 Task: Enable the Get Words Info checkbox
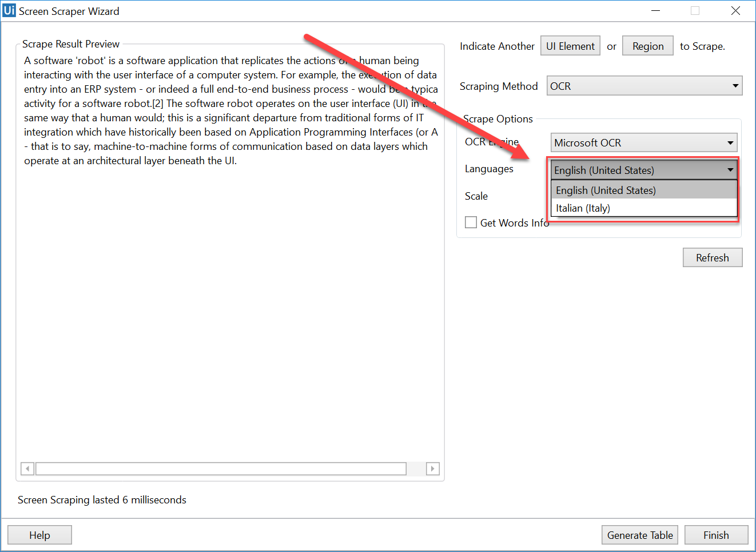[471, 223]
